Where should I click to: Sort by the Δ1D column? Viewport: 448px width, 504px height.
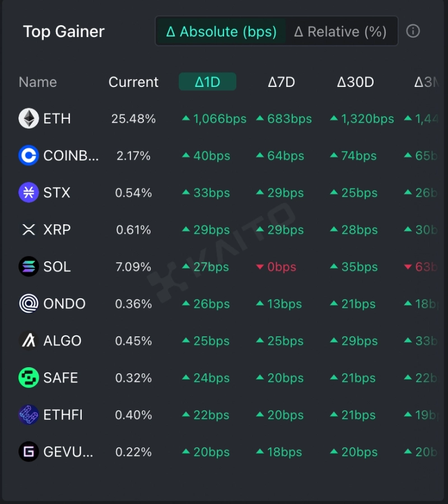207,82
